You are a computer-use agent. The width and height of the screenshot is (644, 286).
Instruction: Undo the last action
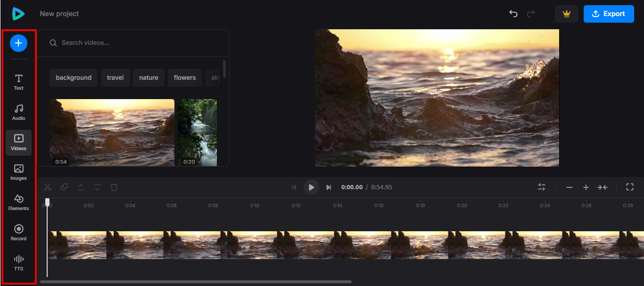(513, 14)
